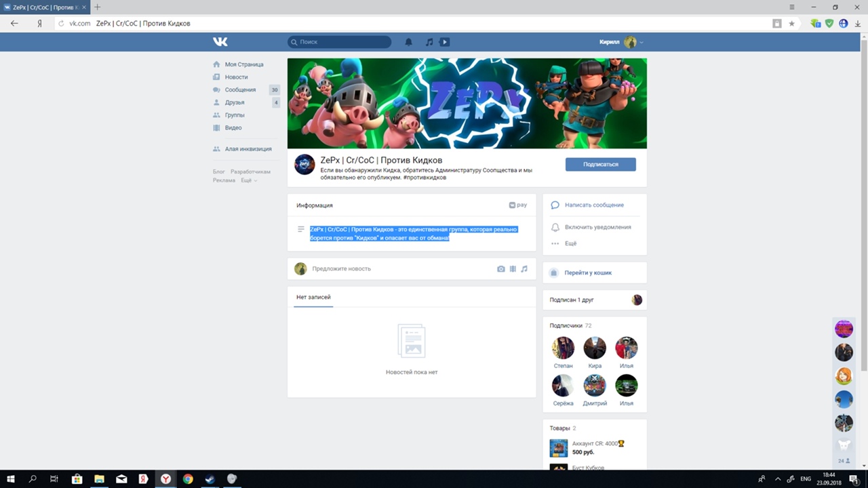Attach audio via post box music icon

point(524,269)
